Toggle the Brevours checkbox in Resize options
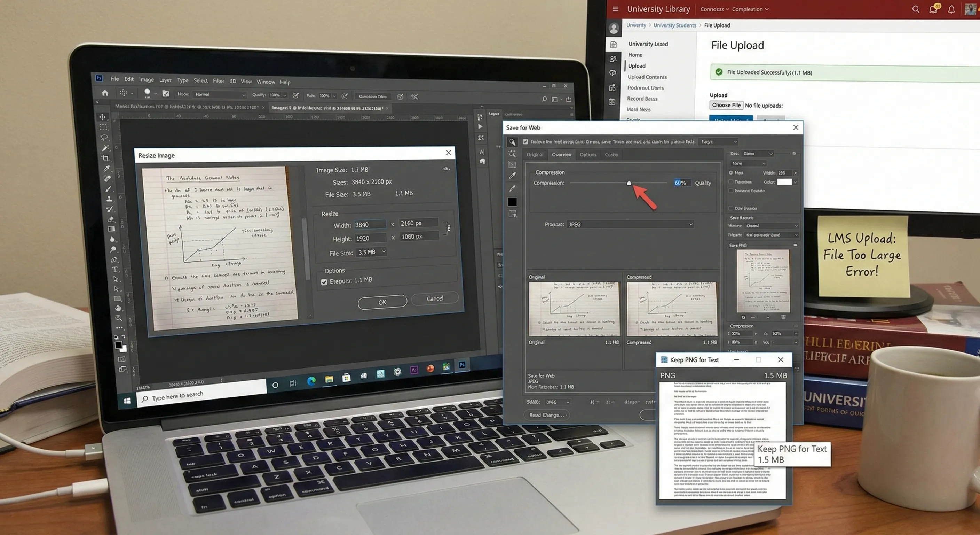This screenshot has height=535, width=980. [324, 282]
